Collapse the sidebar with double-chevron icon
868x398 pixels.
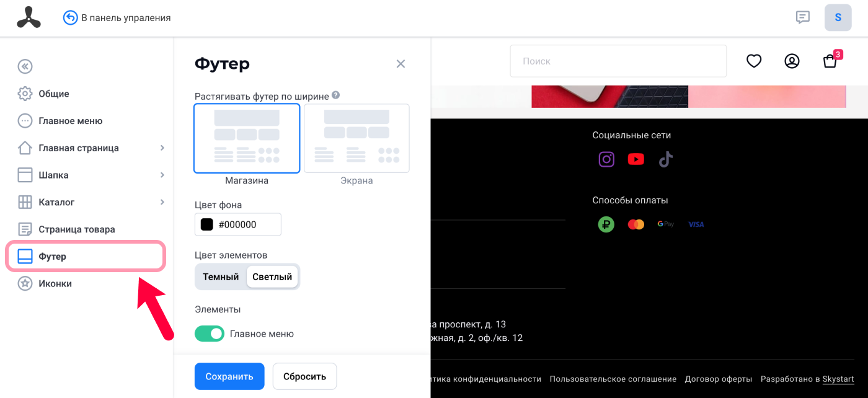(25, 66)
